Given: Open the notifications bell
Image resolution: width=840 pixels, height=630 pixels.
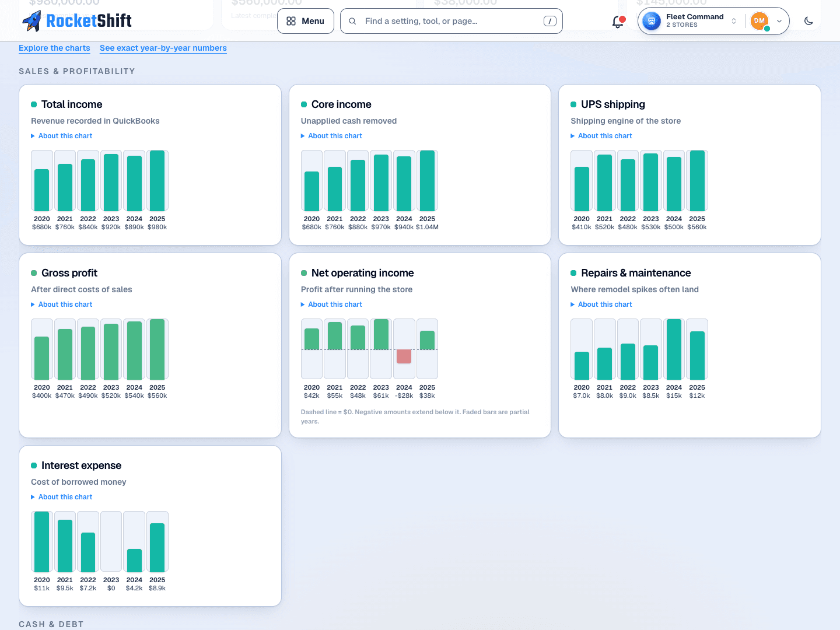Looking at the screenshot, I should point(618,22).
